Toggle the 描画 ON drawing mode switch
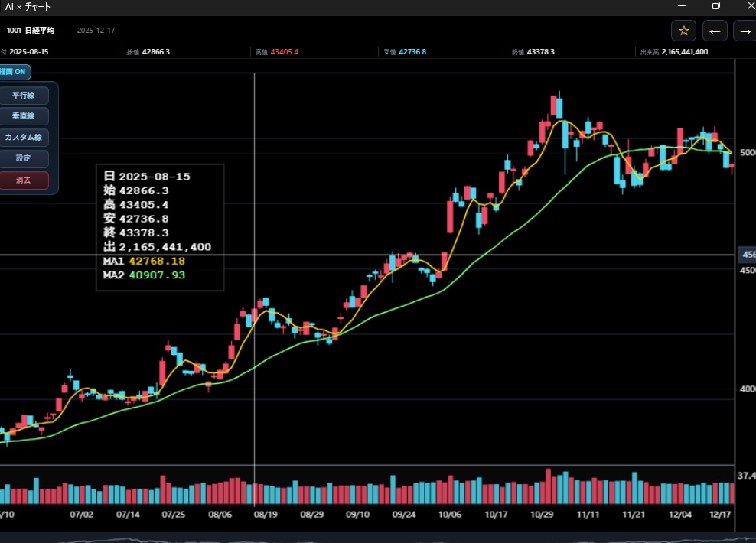Screen dimensions: 756x543 click(14, 72)
